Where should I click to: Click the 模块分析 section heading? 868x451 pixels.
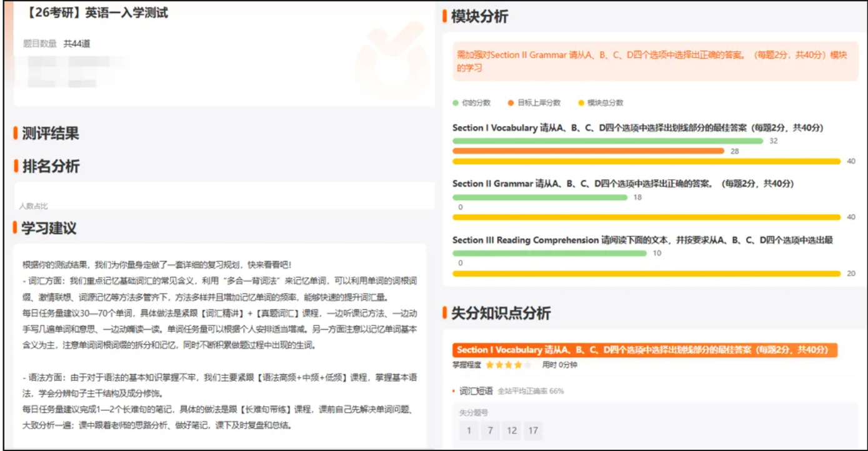click(x=479, y=17)
